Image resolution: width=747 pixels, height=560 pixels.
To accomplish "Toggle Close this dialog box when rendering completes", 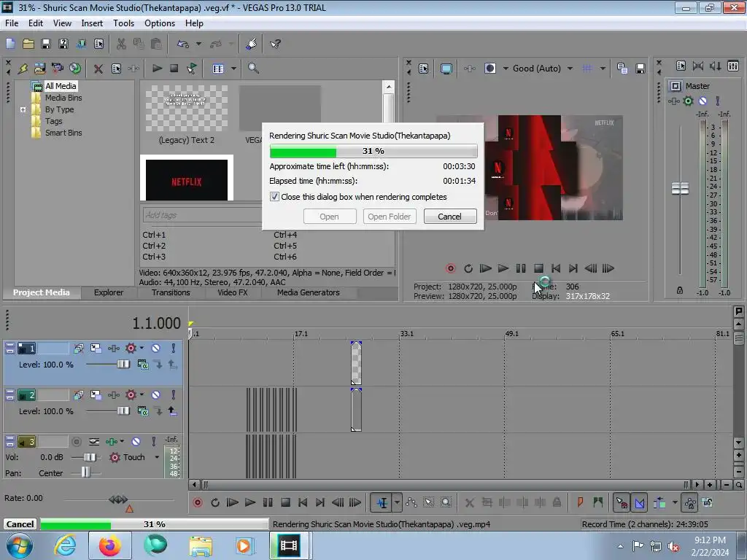I will (x=274, y=197).
